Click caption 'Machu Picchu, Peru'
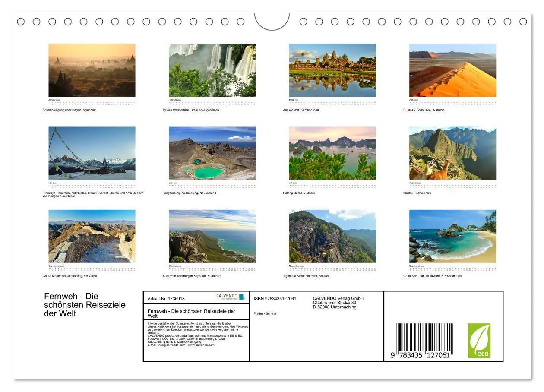The width and height of the screenshot is (544, 392). [x=417, y=193]
